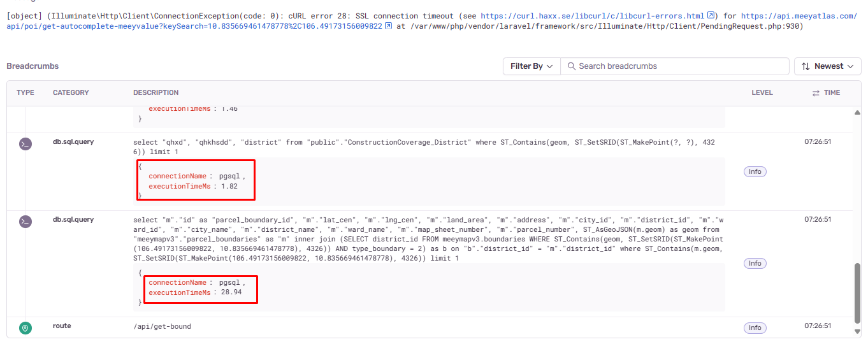Select the /api/get-bound route description

[162, 326]
